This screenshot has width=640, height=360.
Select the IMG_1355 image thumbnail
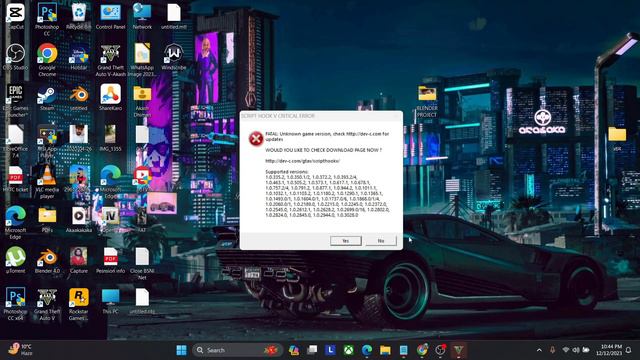tap(110, 139)
